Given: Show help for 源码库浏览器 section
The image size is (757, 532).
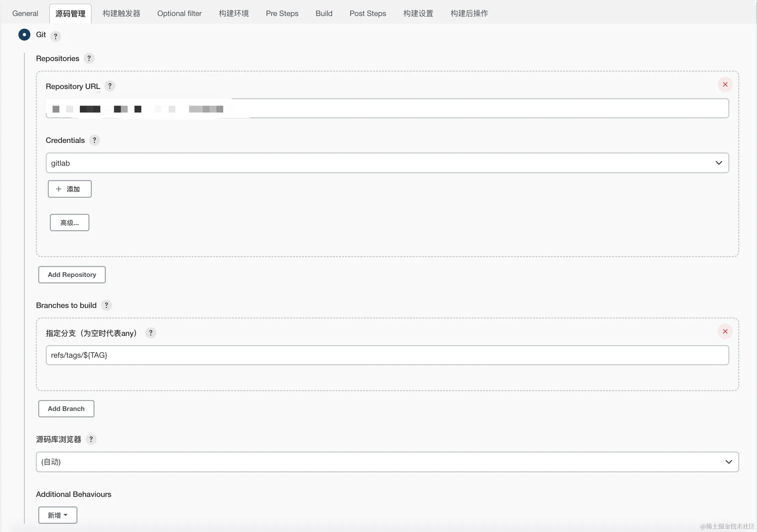Looking at the screenshot, I should coord(91,439).
